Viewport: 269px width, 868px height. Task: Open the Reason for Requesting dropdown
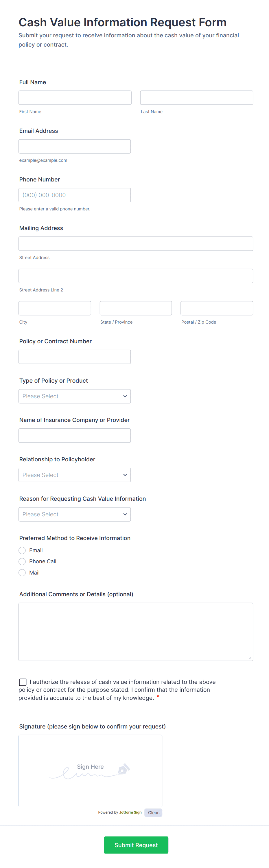coord(74,514)
